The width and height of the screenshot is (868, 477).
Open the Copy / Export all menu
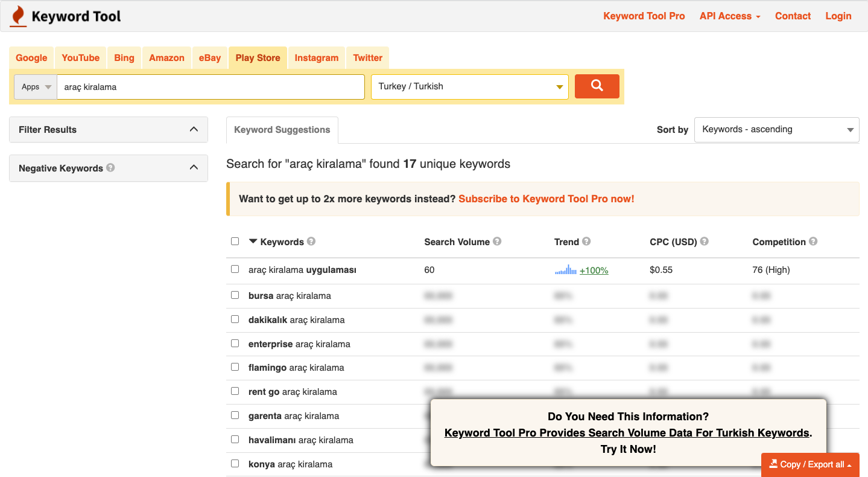coord(810,464)
